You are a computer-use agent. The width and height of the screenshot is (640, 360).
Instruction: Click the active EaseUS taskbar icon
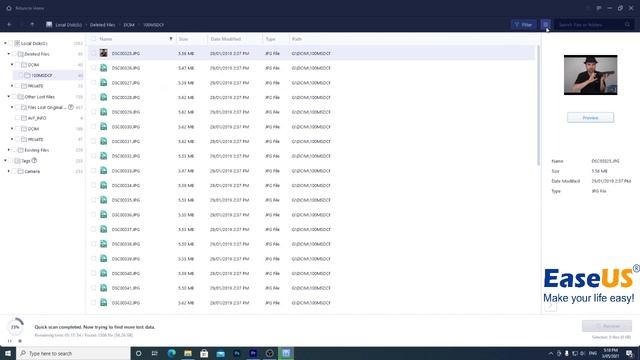(286, 353)
